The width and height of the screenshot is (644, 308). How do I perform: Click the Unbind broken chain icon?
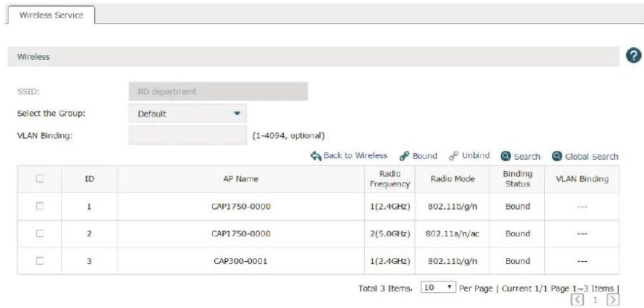[x=454, y=156]
